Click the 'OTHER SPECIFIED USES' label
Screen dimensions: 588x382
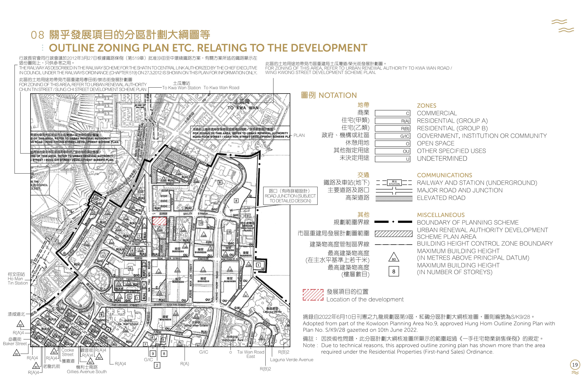pyautogui.click(x=451, y=151)
